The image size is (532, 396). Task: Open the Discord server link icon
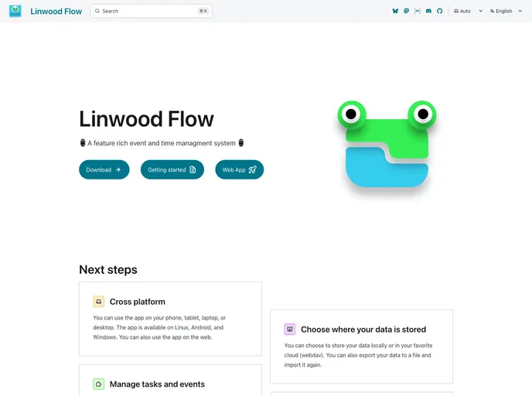[x=428, y=11]
